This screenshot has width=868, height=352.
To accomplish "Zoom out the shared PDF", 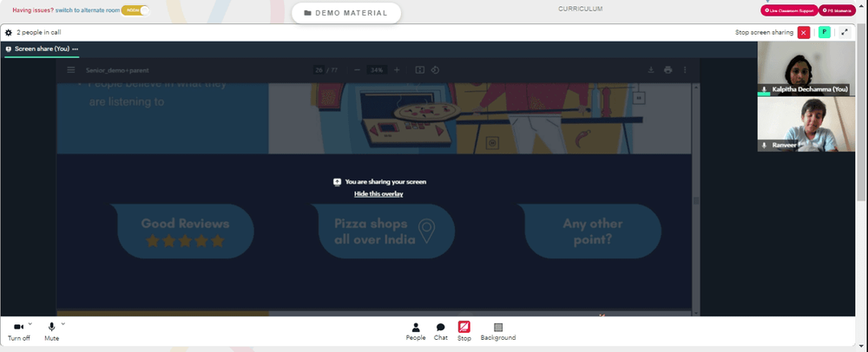I will [357, 70].
